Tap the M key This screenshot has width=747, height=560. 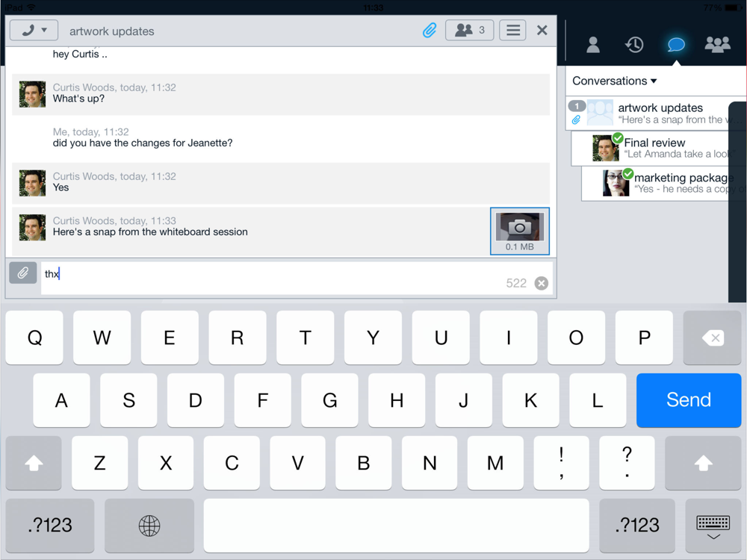pyautogui.click(x=495, y=463)
